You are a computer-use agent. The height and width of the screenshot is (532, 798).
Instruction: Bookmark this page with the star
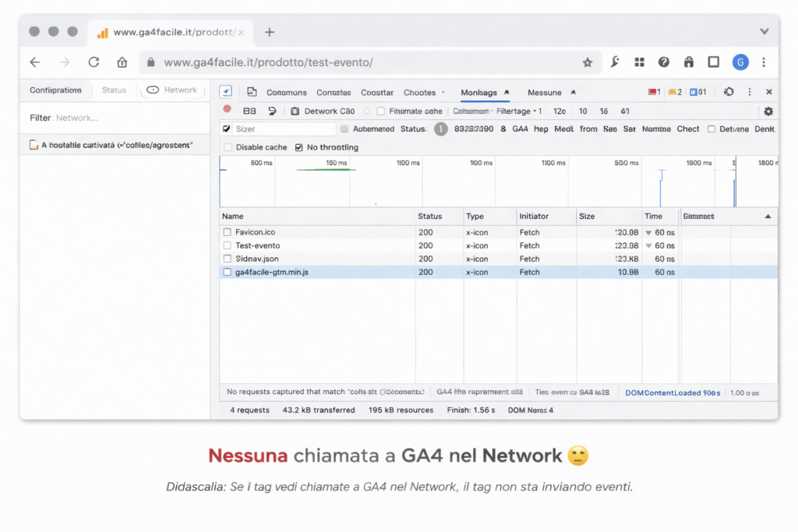click(x=588, y=62)
